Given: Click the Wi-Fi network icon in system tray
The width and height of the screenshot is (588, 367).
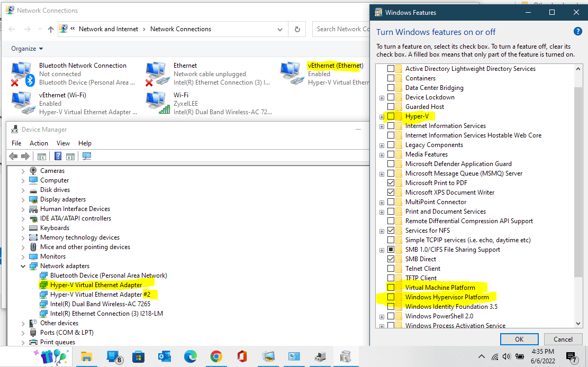Looking at the screenshot, I should point(495,356).
